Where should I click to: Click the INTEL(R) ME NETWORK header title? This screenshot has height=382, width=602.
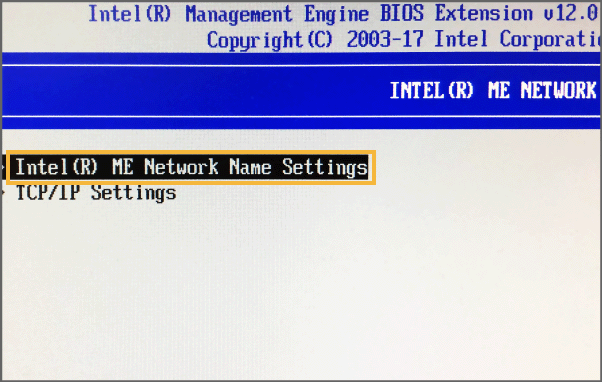pos(494,91)
